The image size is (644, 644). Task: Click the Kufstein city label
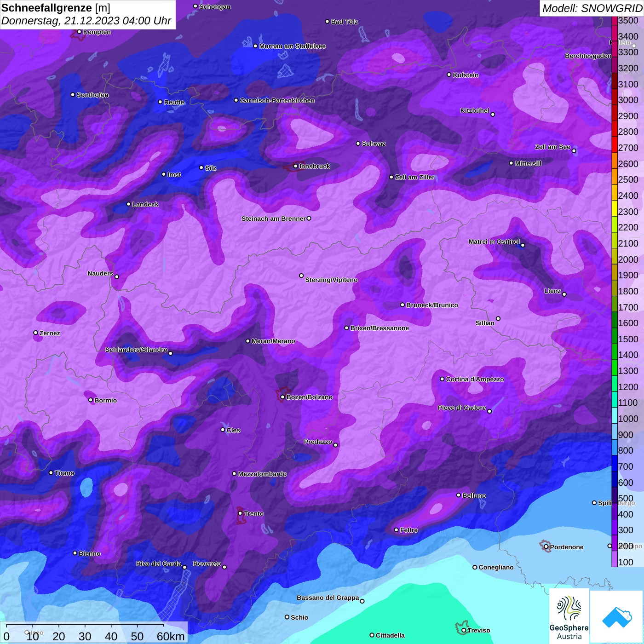466,75
